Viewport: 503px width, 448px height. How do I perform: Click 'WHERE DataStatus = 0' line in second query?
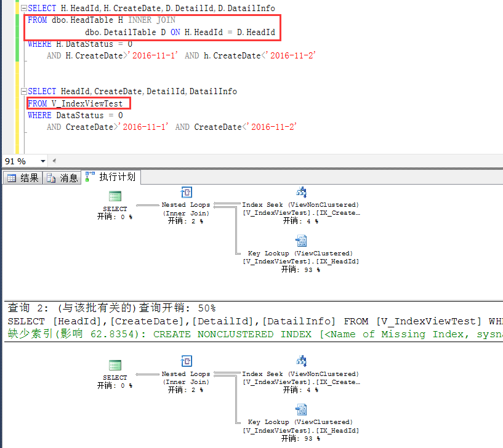(75, 116)
